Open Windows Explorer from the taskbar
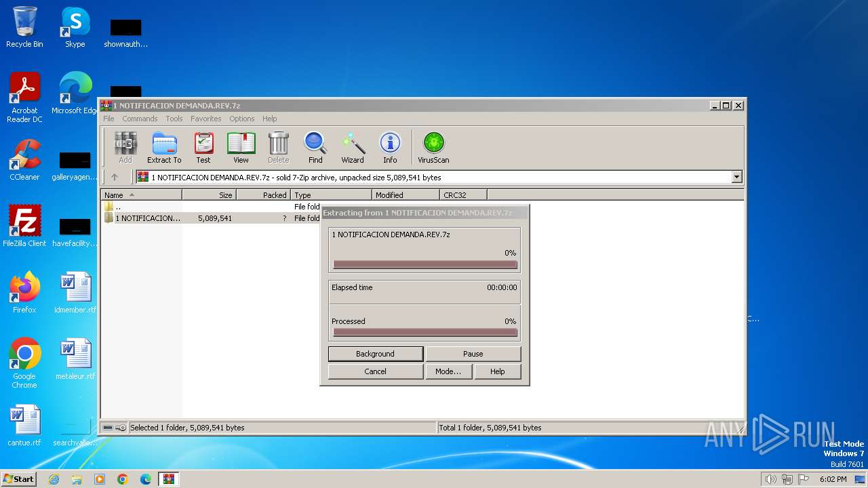 point(77,479)
